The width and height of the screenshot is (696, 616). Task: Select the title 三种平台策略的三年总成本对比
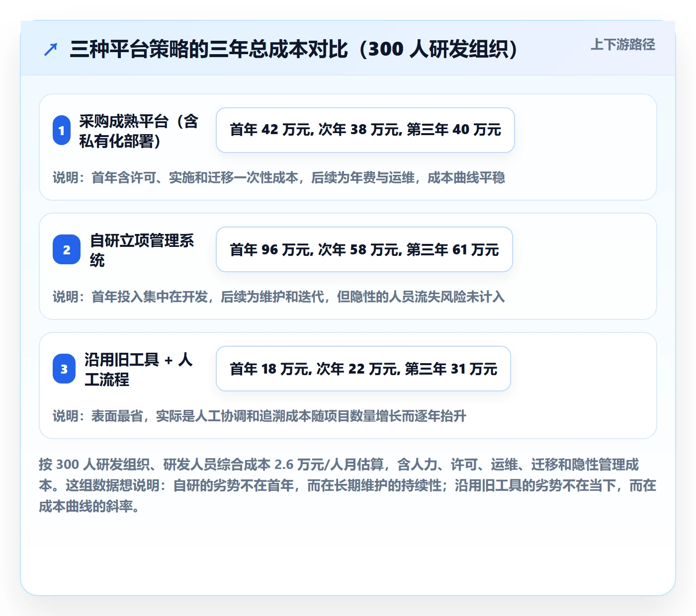click(294, 49)
